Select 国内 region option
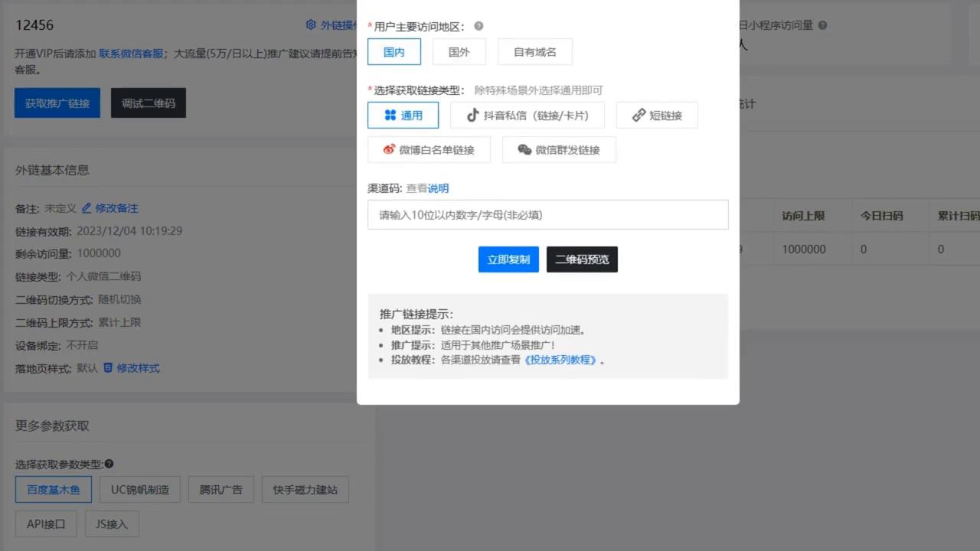 click(394, 52)
